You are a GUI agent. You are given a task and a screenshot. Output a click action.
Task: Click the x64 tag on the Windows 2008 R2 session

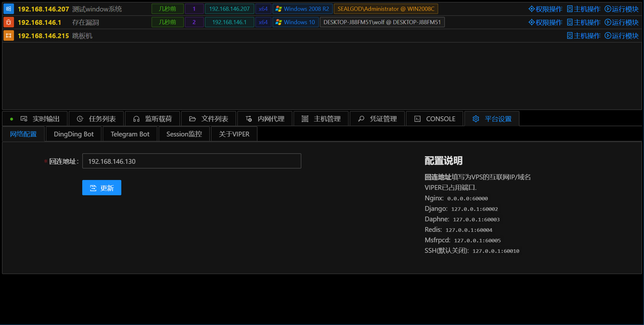click(263, 9)
